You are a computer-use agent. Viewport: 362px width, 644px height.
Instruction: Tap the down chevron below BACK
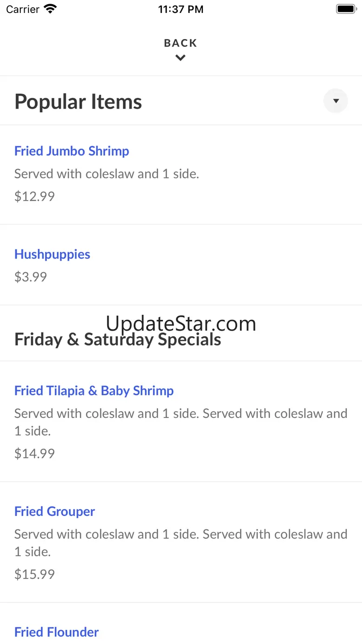pos(181,58)
